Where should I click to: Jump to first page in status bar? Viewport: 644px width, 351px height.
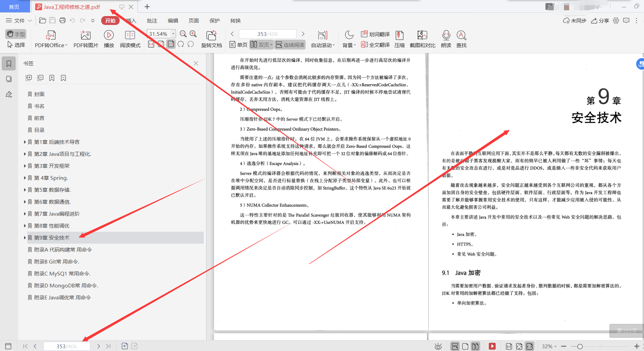[x=25, y=346]
